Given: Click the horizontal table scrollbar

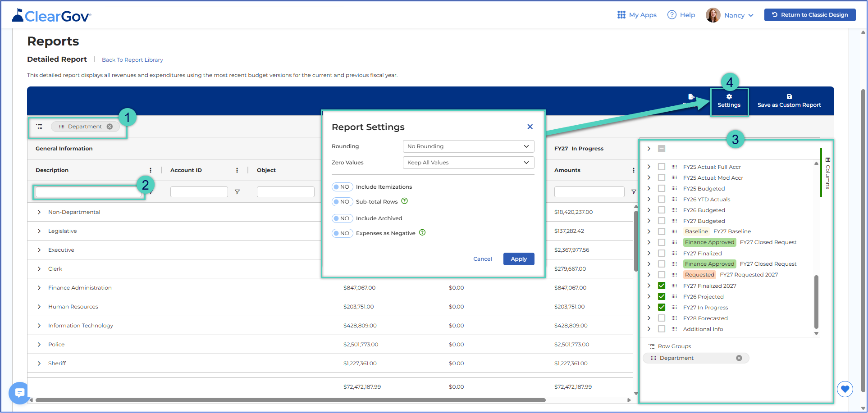Looking at the screenshot, I should [291, 400].
